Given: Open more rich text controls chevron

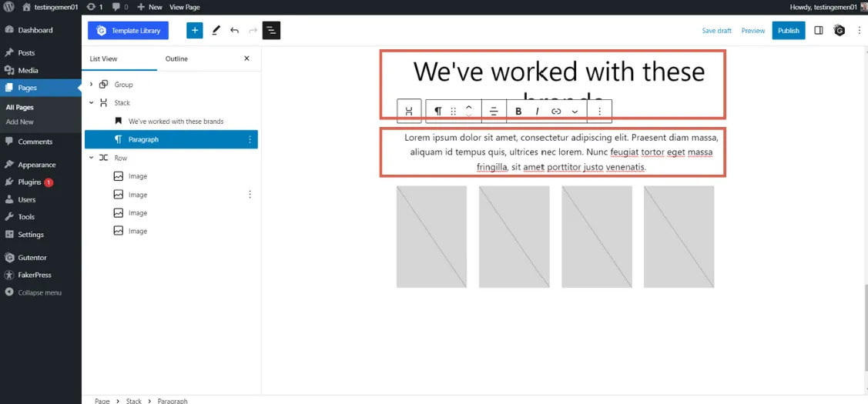Looking at the screenshot, I should (575, 111).
